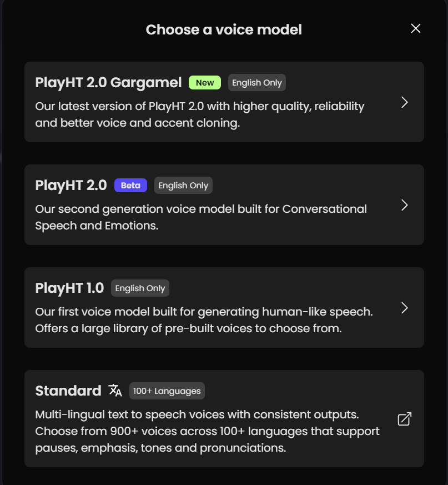Click English Only badge next to Beta
The height and width of the screenshot is (485, 448).
coord(183,186)
